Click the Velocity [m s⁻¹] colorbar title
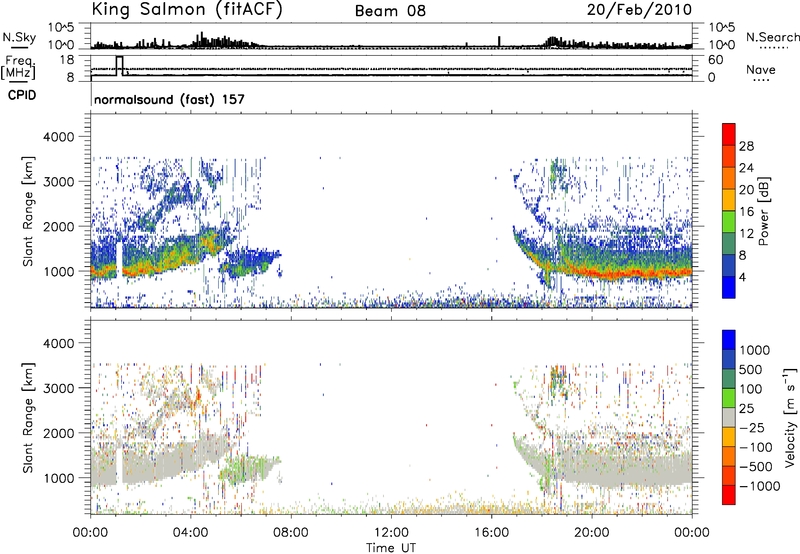This screenshot has height=554, width=800. coord(790,417)
